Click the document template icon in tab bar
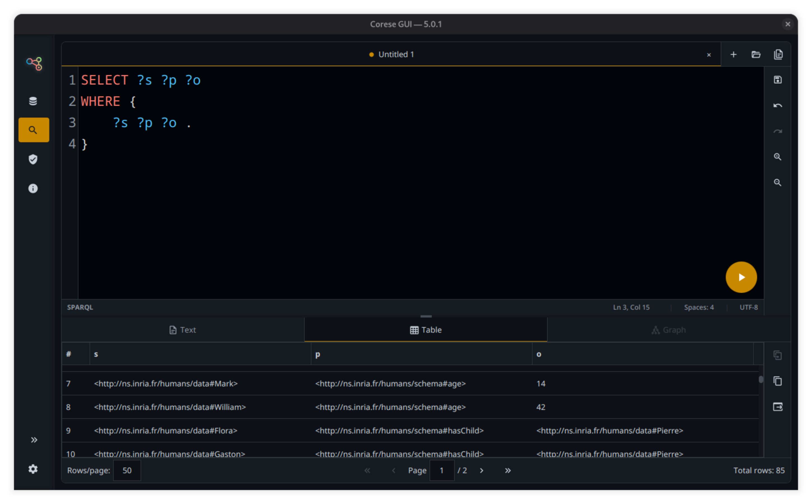The width and height of the screenshot is (812, 504). click(x=778, y=54)
